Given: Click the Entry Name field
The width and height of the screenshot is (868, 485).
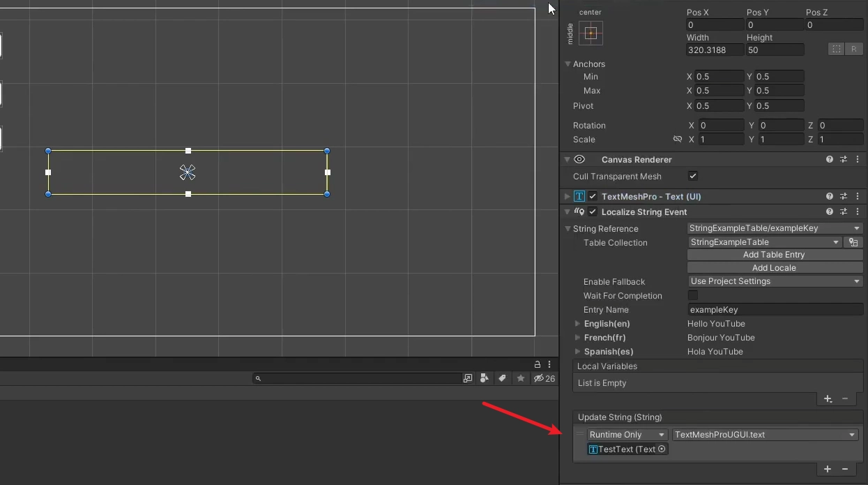Looking at the screenshot, I should coord(775,310).
